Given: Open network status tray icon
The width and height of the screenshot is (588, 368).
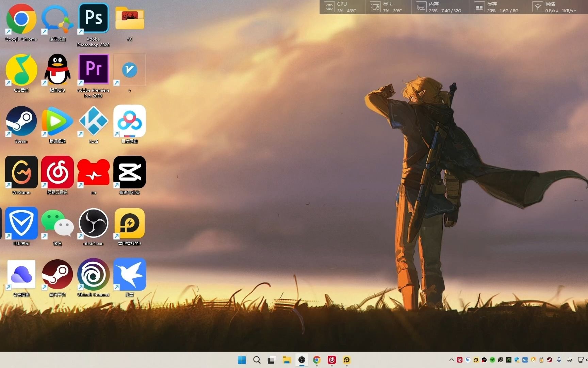Looking at the screenshot, I should tap(581, 360).
